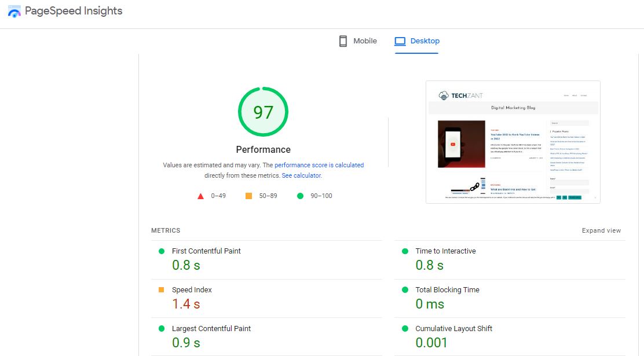Click the Total Blocking Time metric label

point(447,289)
